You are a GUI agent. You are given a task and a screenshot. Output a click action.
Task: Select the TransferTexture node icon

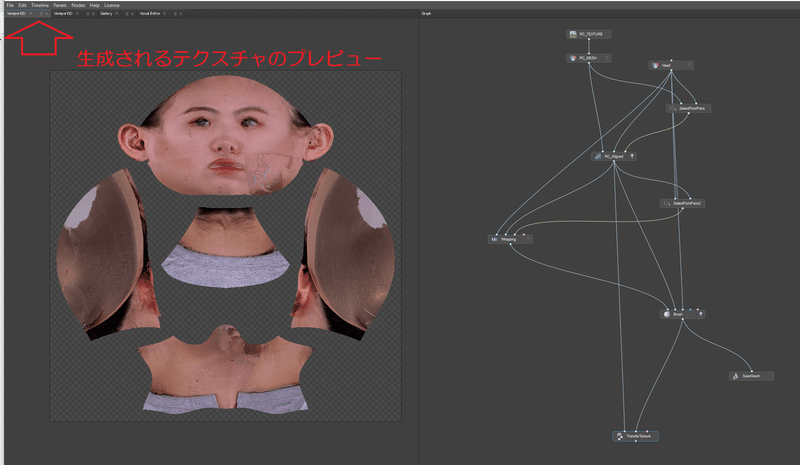coord(619,436)
